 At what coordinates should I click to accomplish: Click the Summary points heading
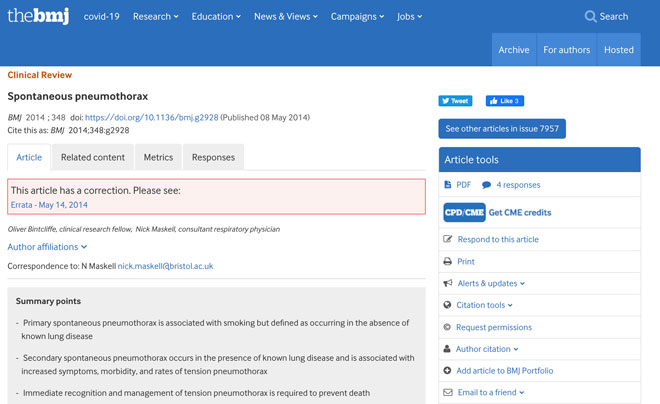coord(48,301)
